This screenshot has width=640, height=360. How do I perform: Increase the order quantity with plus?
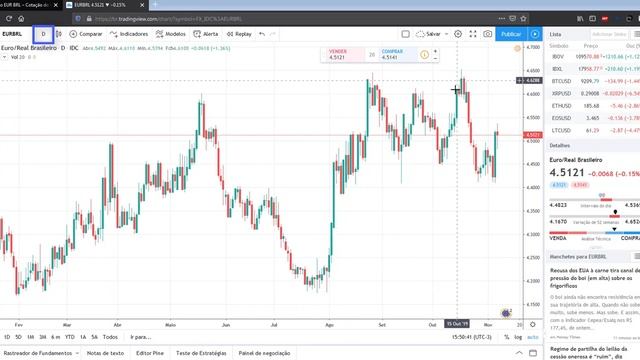[435, 51]
